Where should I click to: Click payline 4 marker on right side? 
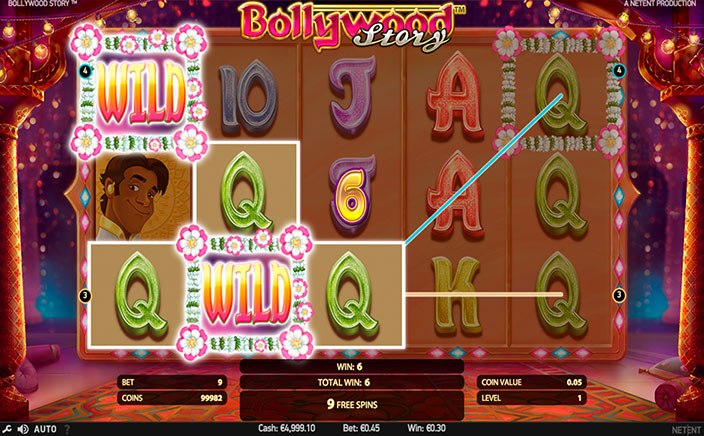coord(619,70)
